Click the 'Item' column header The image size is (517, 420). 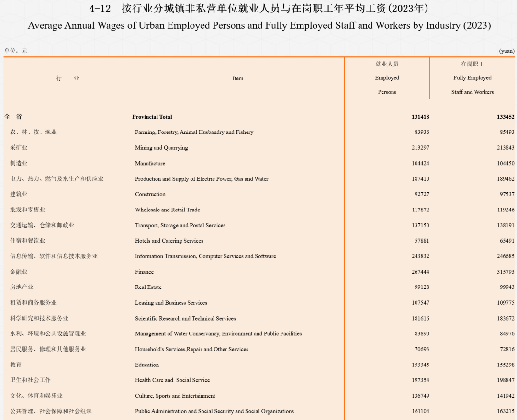238,78
